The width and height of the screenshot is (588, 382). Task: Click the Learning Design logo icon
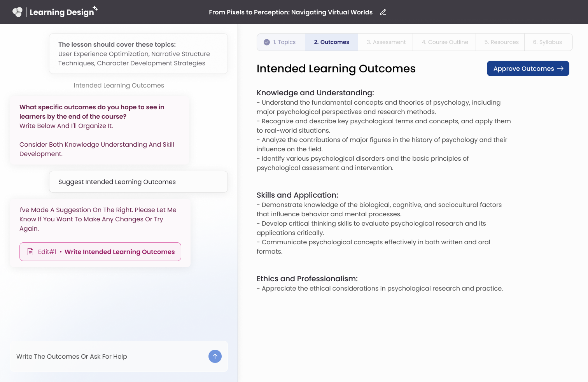[17, 12]
